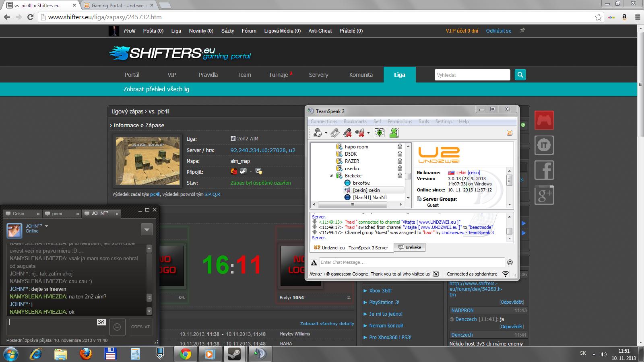Click connection quality icon in TeamSpeak status bar

pos(506,274)
